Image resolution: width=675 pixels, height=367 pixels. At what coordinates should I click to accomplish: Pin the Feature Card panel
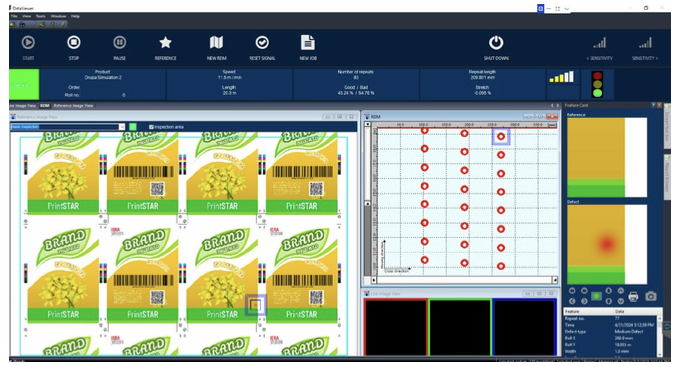(653, 105)
